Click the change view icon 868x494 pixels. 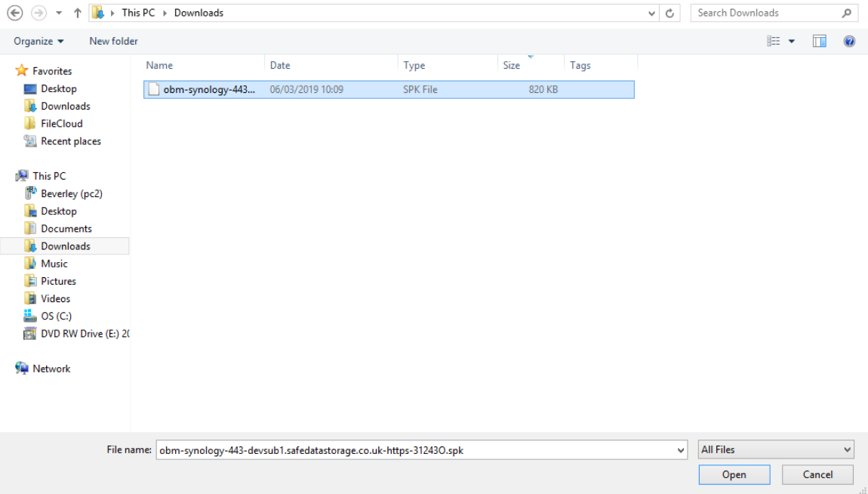click(774, 42)
